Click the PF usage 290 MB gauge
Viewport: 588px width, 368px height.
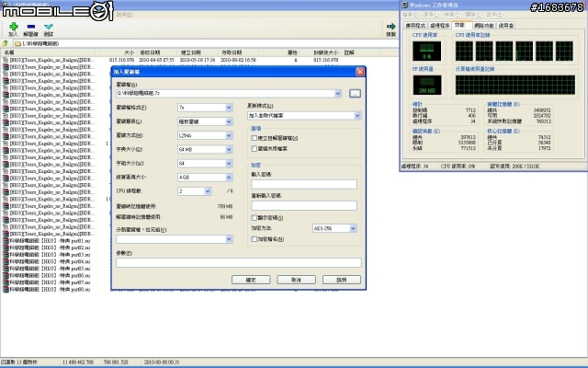point(426,86)
